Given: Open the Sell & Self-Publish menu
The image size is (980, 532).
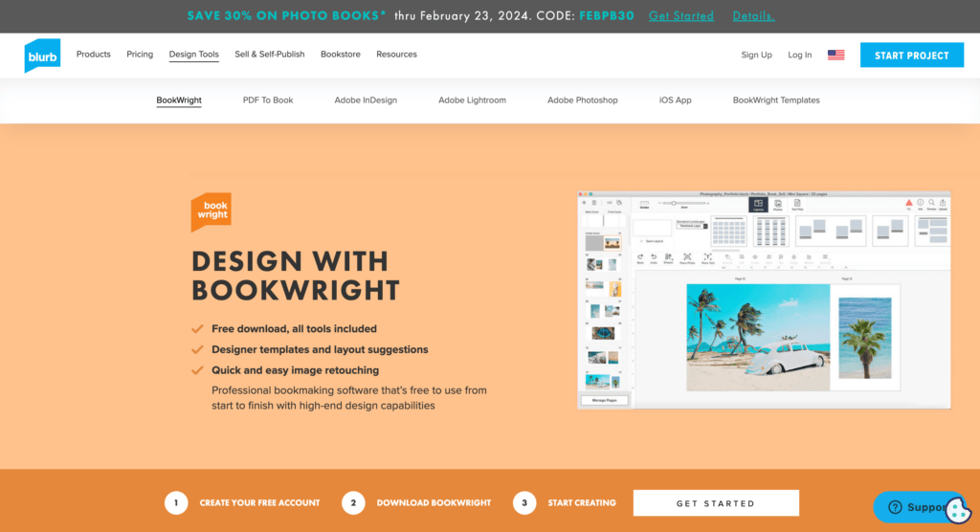Looking at the screenshot, I should [x=269, y=55].
